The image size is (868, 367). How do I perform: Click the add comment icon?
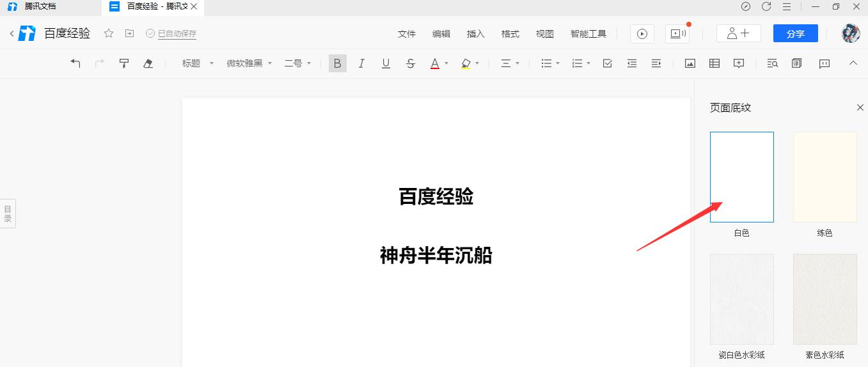739,63
